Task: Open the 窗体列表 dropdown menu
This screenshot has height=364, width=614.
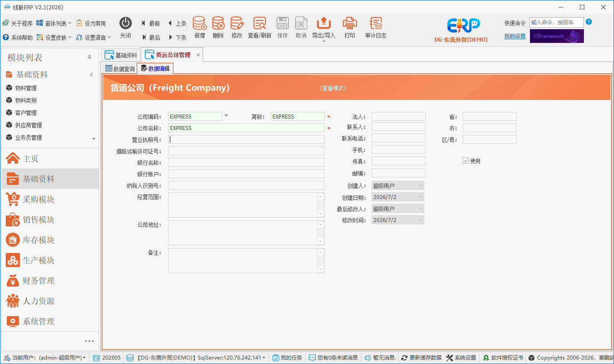Action: click(x=54, y=23)
